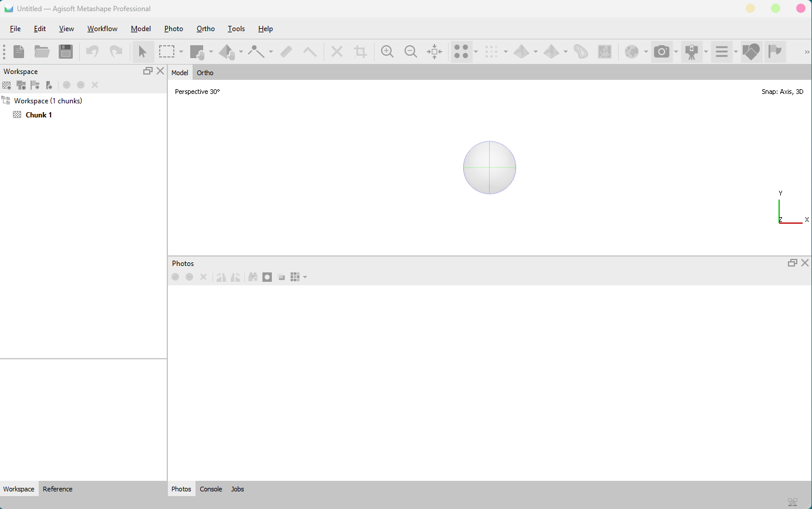Select Chunk 1 in the workspace tree

coord(39,115)
